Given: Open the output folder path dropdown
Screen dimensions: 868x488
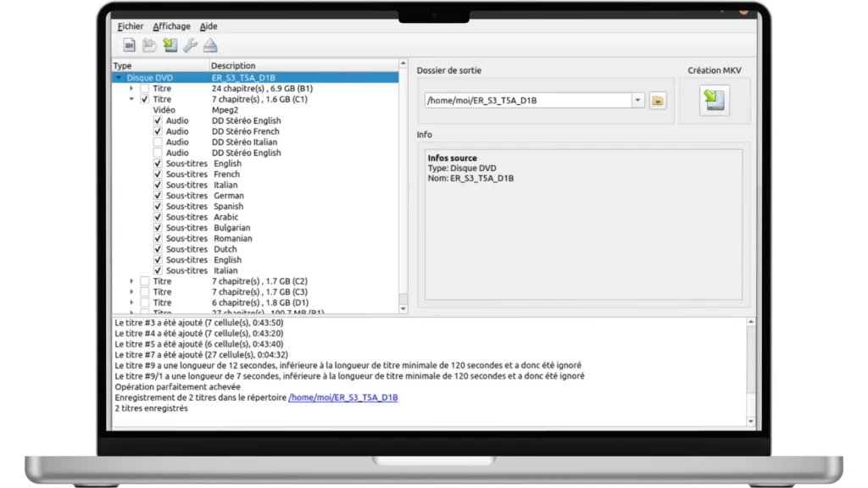Looking at the screenshot, I should (x=637, y=101).
